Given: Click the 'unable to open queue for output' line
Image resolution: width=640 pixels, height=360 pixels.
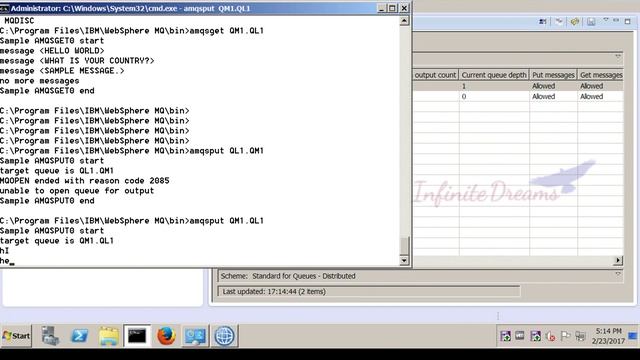Looking at the screenshot, I should point(77,191).
